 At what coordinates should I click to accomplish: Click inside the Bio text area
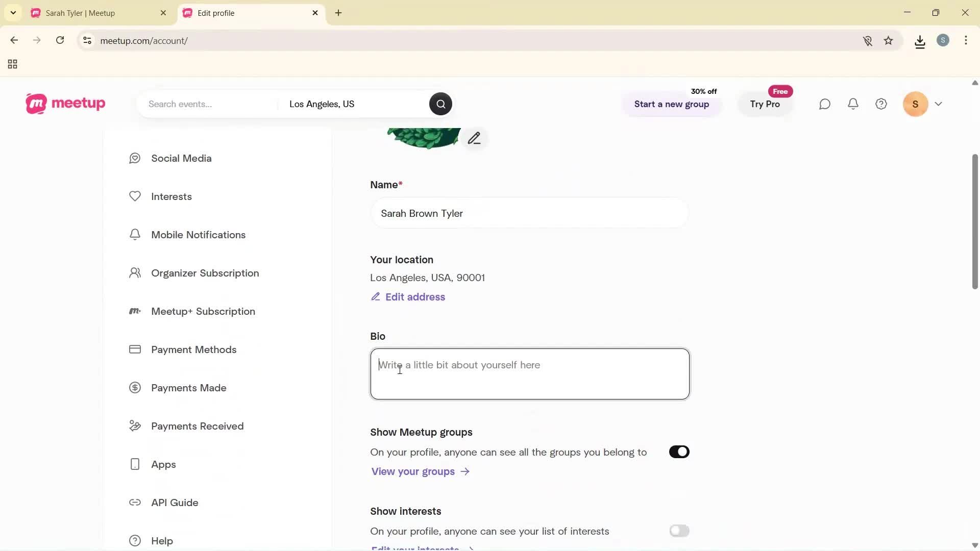coord(529,373)
